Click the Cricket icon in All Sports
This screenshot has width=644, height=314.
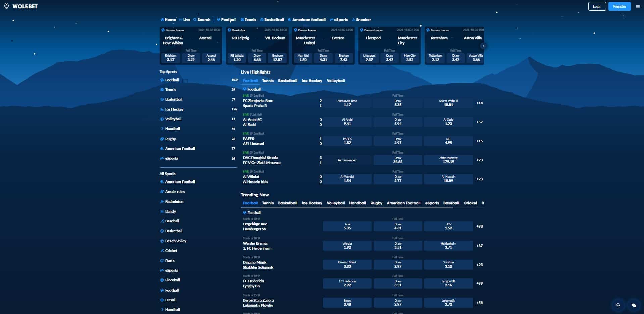pos(162,251)
